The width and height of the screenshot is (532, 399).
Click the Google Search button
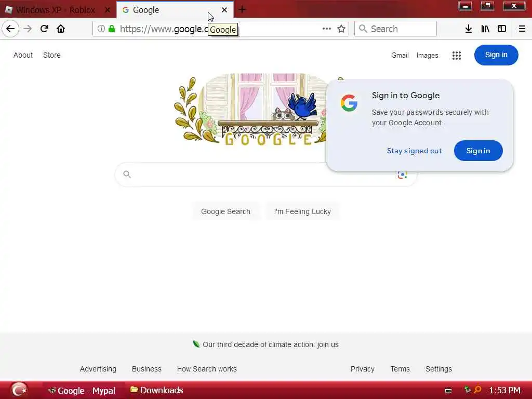pos(225,211)
